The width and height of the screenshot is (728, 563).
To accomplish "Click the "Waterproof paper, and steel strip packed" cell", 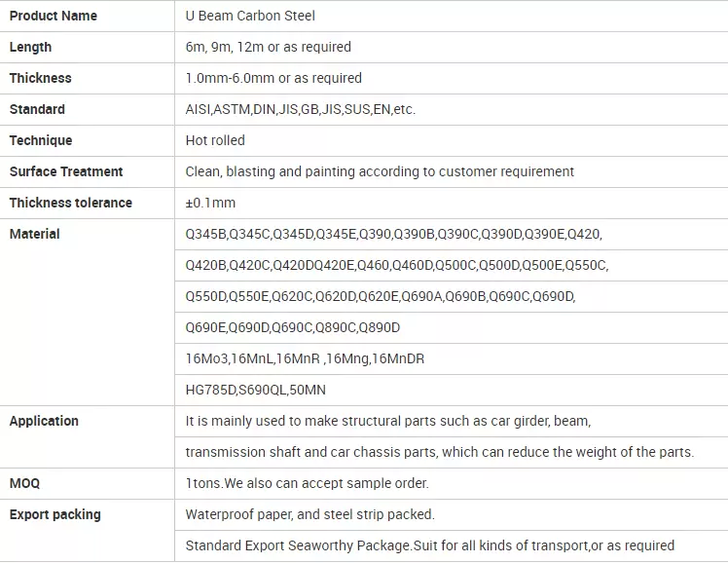I will point(309,514).
